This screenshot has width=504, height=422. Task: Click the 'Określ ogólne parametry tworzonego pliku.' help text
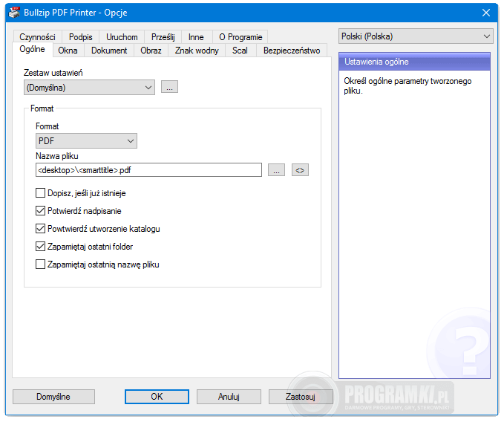[x=408, y=86]
